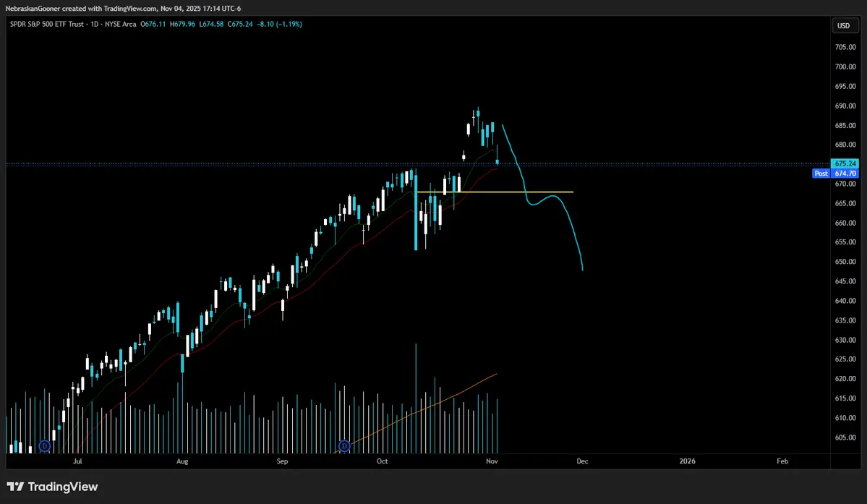
Task: Click the 650.00 price axis label
Action: (x=845, y=262)
